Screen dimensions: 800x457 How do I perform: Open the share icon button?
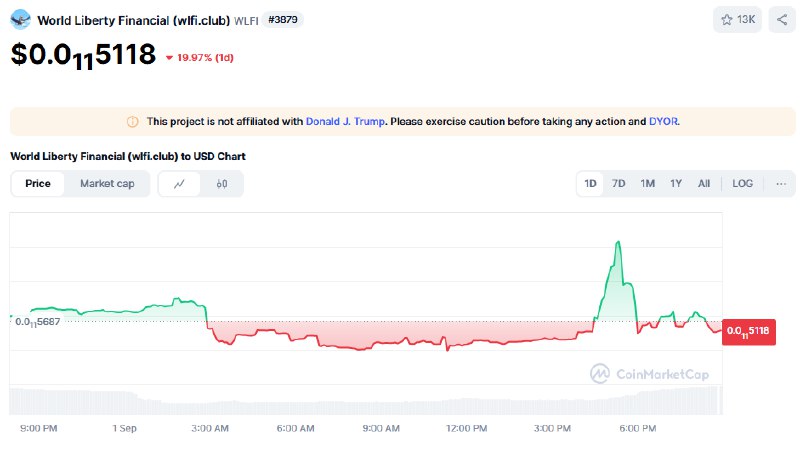click(782, 20)
